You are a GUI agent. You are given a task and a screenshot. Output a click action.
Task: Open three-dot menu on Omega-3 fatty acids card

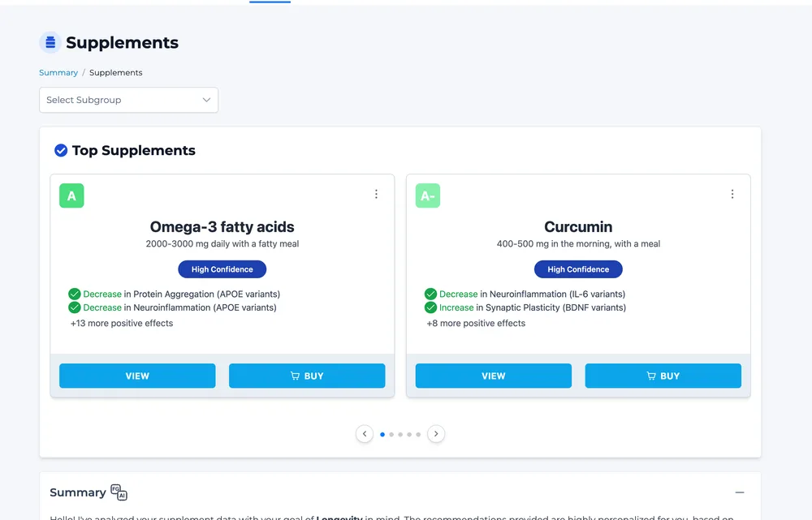(x=376, y=194)
